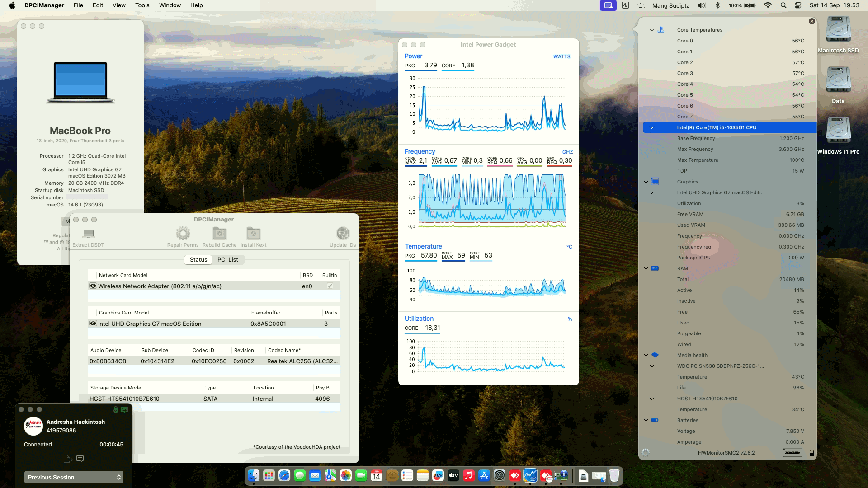This screenshot has height=488, width=868.
Task: Collapse the RAM group
Action: coord(646,268)
